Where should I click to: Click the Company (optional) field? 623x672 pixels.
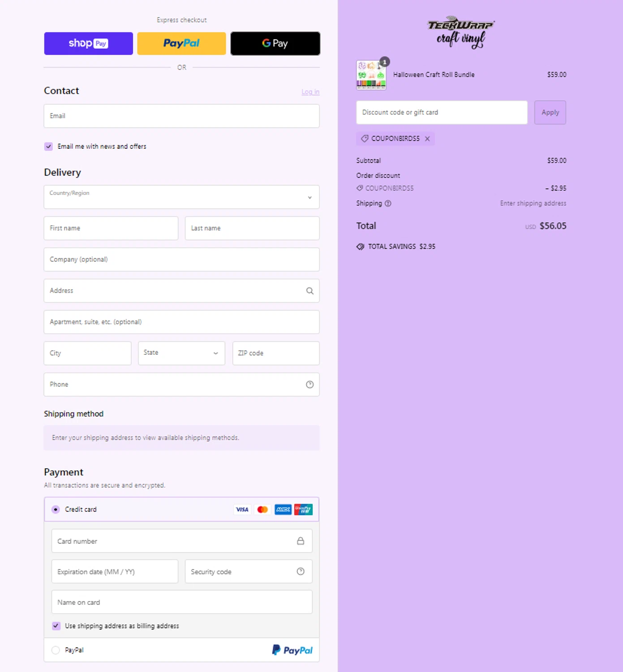[181, 259]
